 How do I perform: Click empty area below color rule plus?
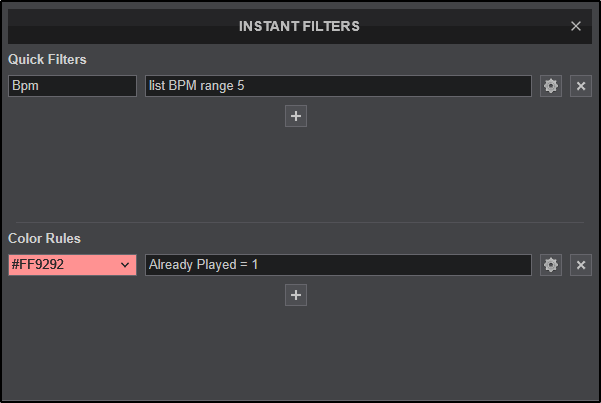coord(296,350)
